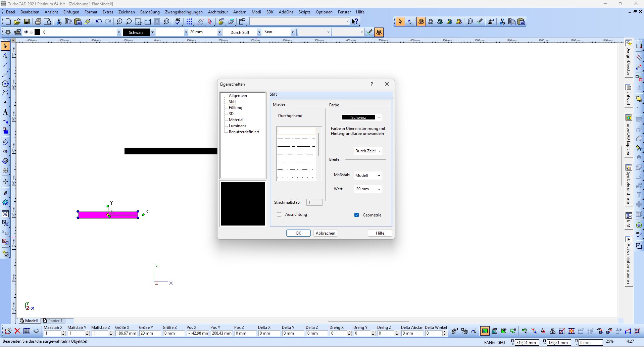Click the Zoom In magnifier icon
Image resolution: width=644 pixels, height=347 pixels.
click(119, 22)
